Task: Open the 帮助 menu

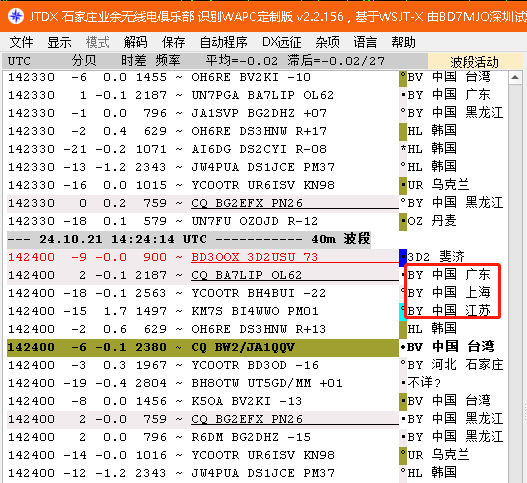Action: point(403,42)
